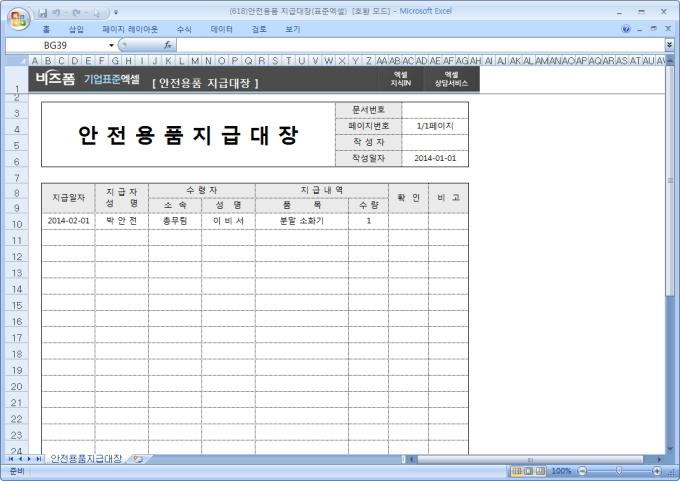The image size is (680, 481).
Task: Select row header 17
Action: tap(16, 337)
